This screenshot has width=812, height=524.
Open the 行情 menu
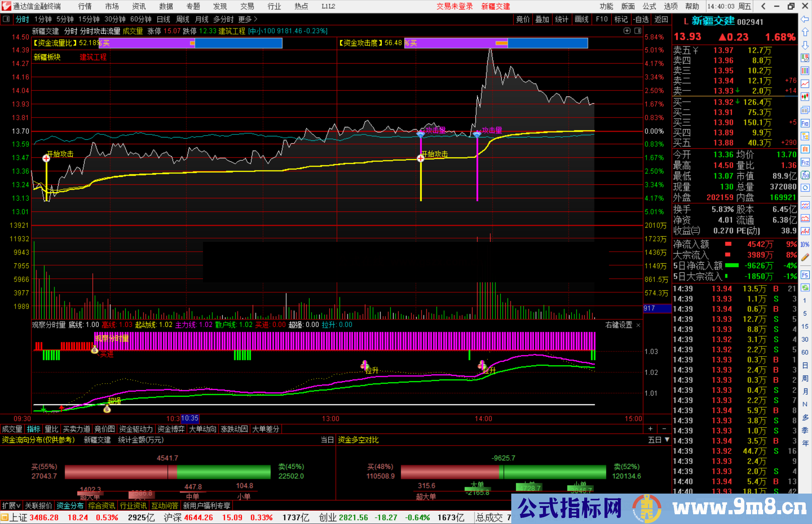85,6
